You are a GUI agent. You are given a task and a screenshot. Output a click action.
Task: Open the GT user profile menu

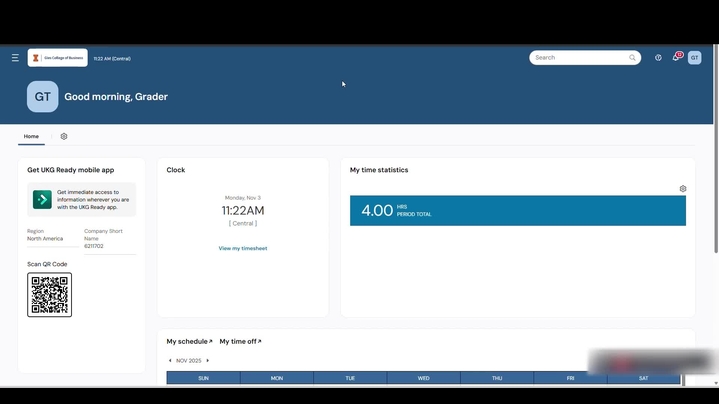pyautogui.click(x=694, y=58)
